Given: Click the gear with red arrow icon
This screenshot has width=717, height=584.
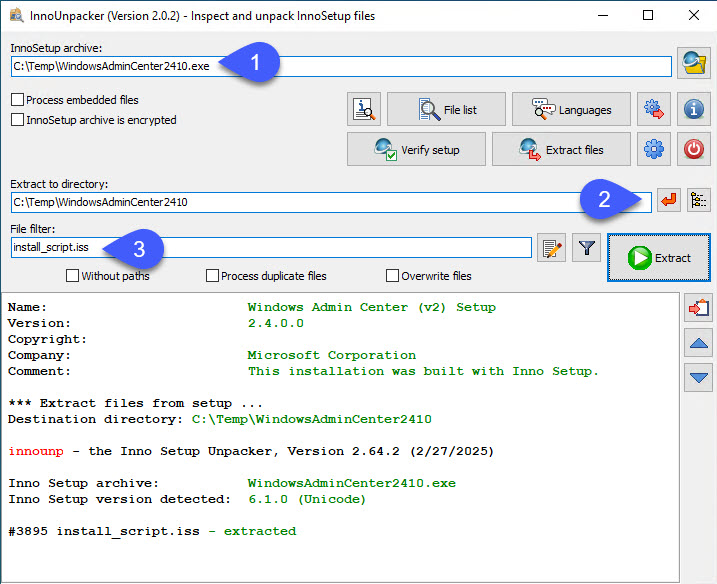Looking at the screenshot, I should (x=653, y=109).
